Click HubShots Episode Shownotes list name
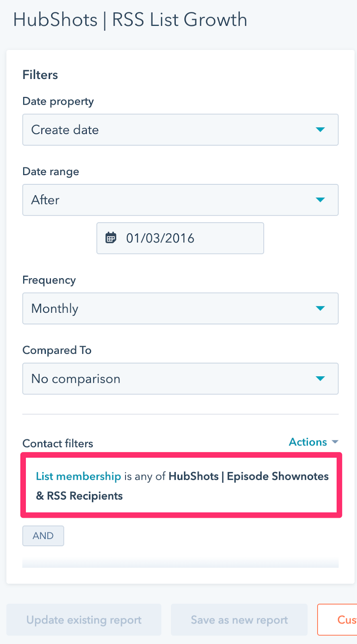Image resolution: width=357 pixels, height=644 pixels. [x=183, y=486]
